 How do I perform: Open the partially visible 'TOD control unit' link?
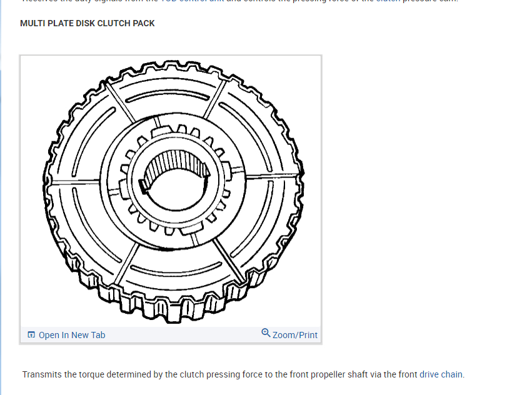click(x=193, y=1)
